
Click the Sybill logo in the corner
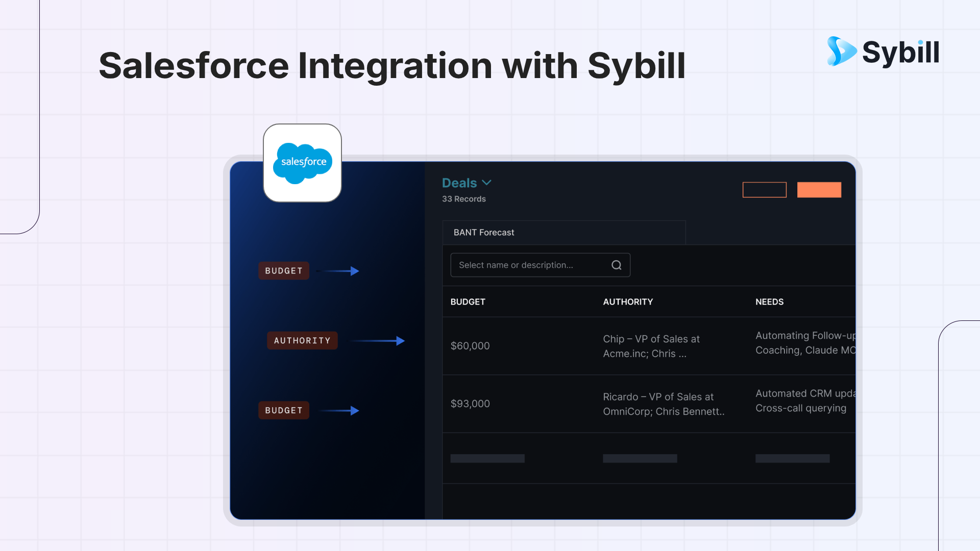pos(883,52)
